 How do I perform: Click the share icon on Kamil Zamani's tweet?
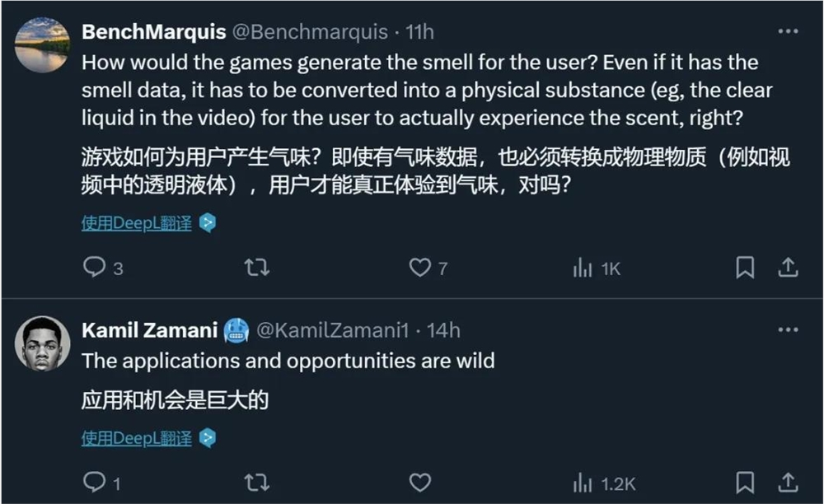tap(789, 483)
